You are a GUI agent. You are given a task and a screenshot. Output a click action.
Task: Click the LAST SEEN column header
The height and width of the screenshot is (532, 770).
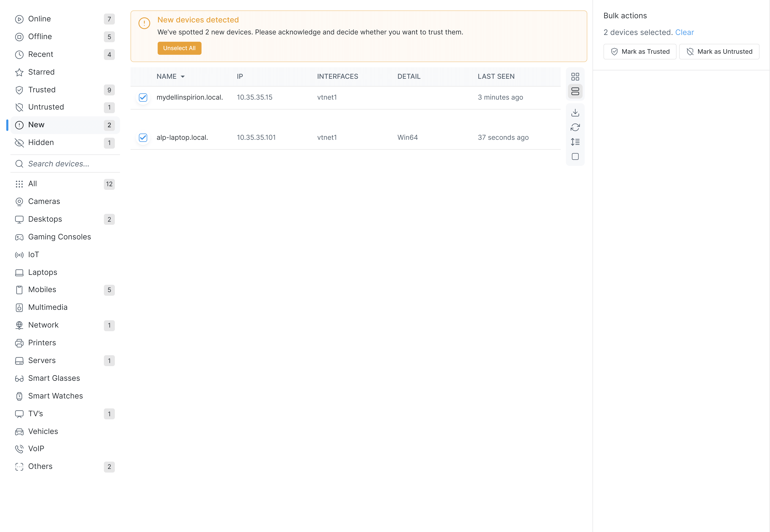click(x=496, y=77)
